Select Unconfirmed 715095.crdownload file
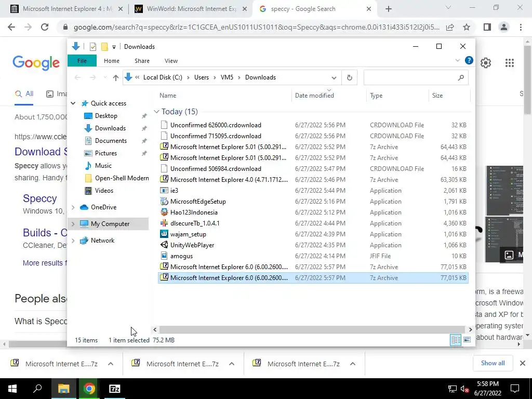532x399 pixels. 313,136
